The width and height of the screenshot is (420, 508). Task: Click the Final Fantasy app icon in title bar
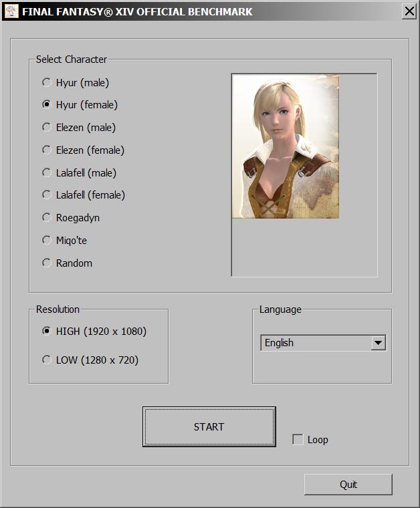point(11,11)
